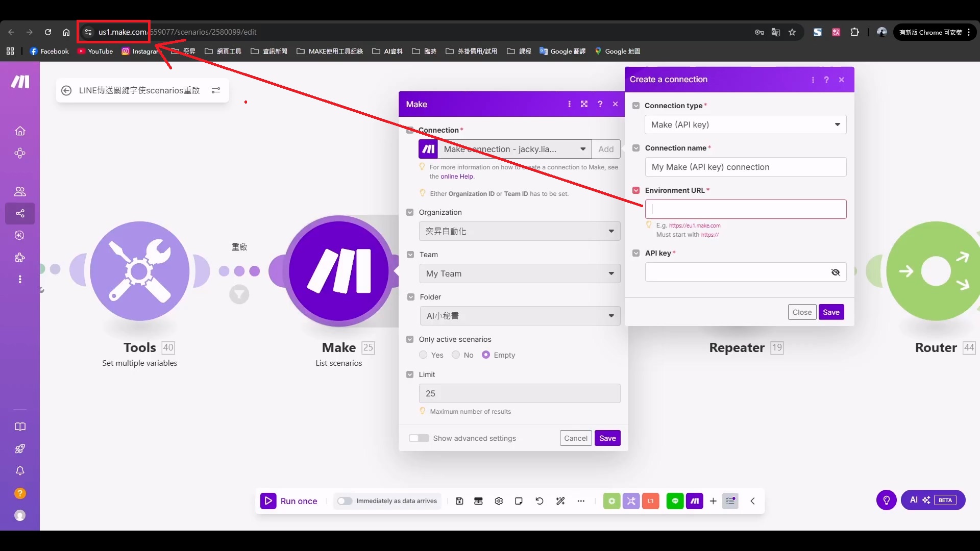Open Make panel three-dot menu
The image size is (980, 551).
point(569,104)
